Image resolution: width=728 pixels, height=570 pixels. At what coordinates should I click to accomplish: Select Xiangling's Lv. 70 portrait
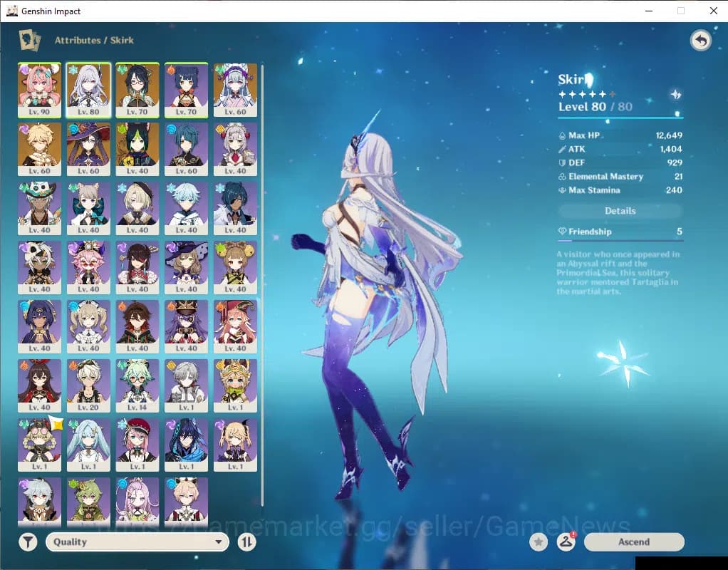coord(186,90)
